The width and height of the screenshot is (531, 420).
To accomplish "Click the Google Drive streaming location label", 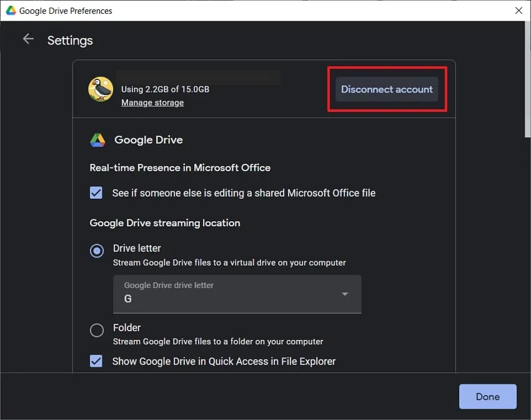I will point(164,222).
